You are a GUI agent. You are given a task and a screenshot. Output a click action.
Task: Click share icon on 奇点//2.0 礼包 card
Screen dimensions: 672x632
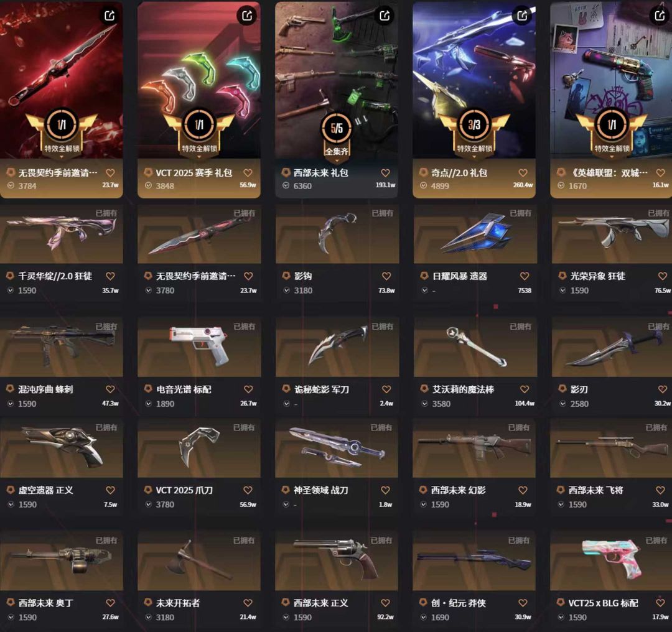coord(522,16)
